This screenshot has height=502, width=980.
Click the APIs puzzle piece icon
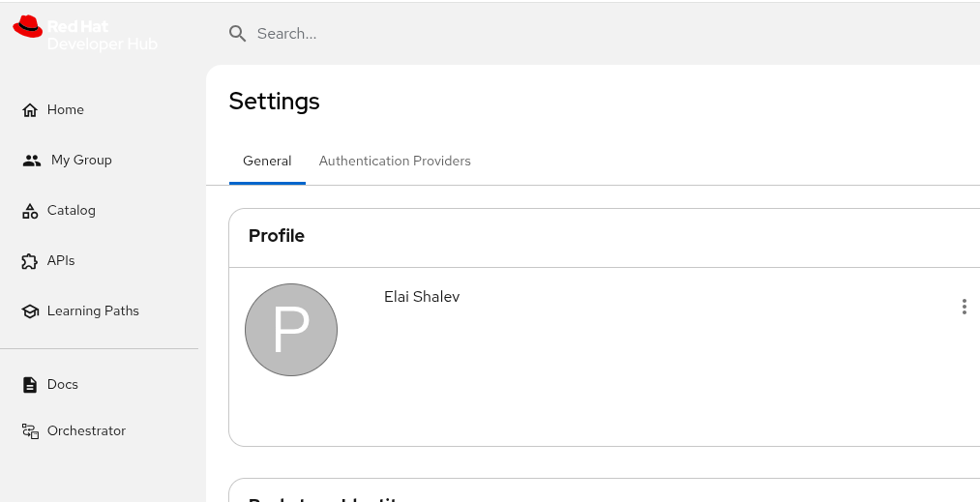30,261
